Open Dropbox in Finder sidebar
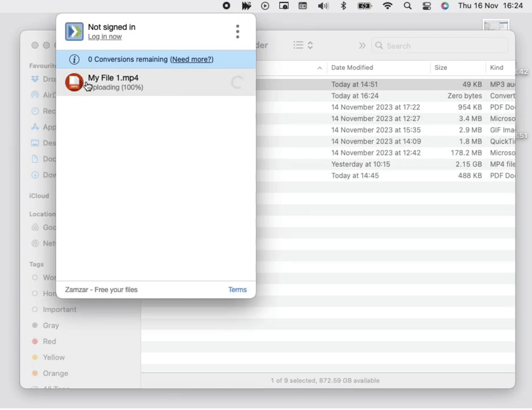Screen dimensions: 532x410 point(43,79)
